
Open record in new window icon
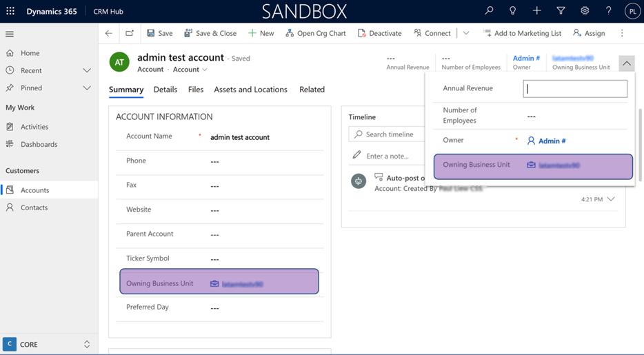point(130,33)
